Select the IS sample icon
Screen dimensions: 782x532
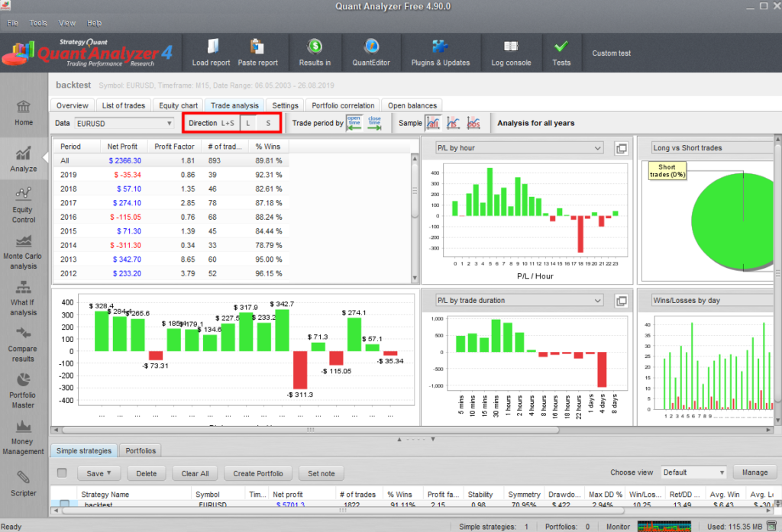point(453,123)
